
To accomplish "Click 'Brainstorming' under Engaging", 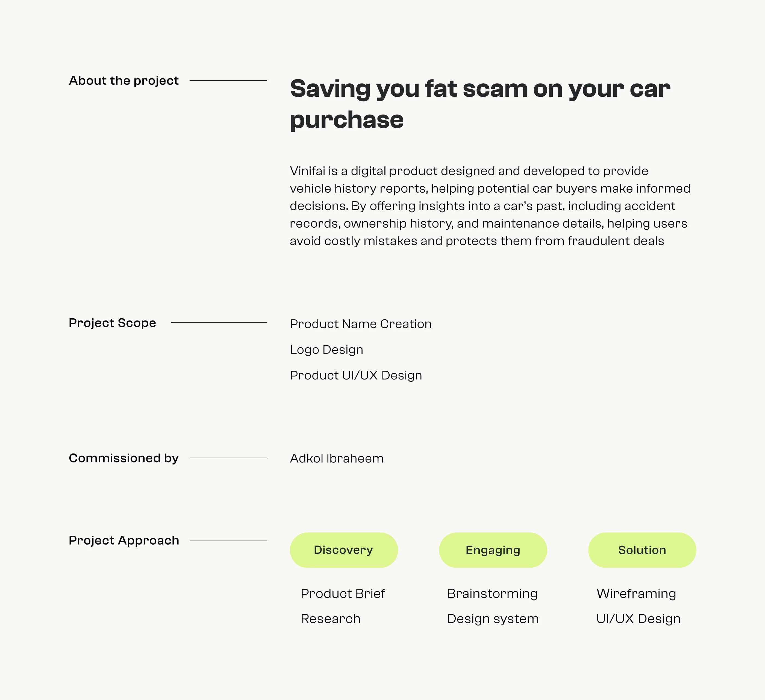I will (x=492, y=594).
